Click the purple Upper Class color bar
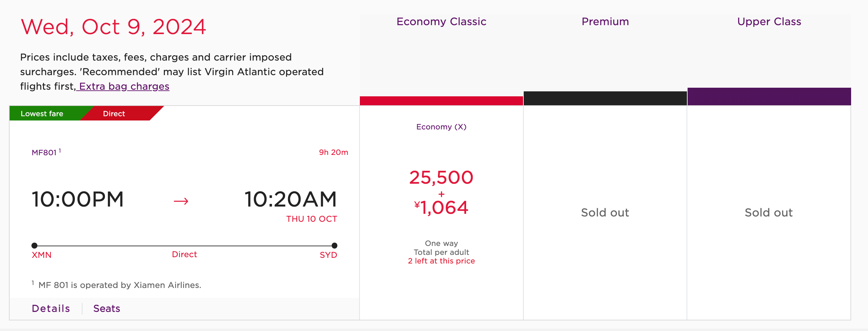Viewport: 868px width, 331px height. coord(769,96)
